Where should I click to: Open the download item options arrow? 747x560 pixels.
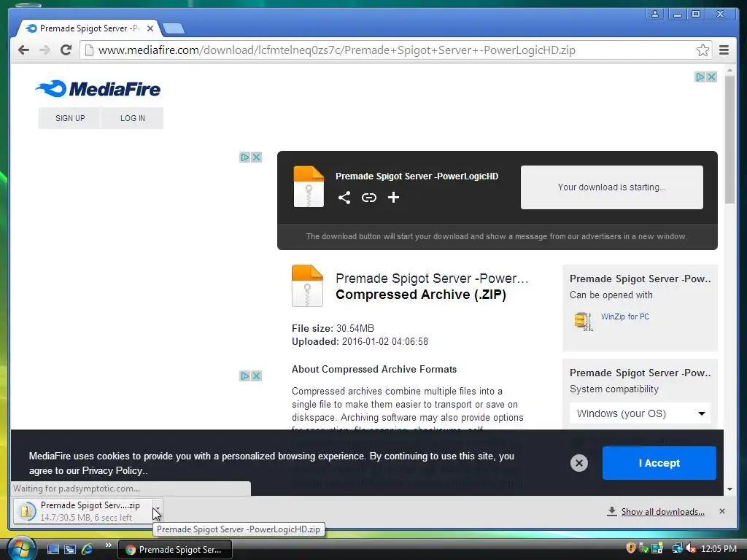click(x=156, y=511)
